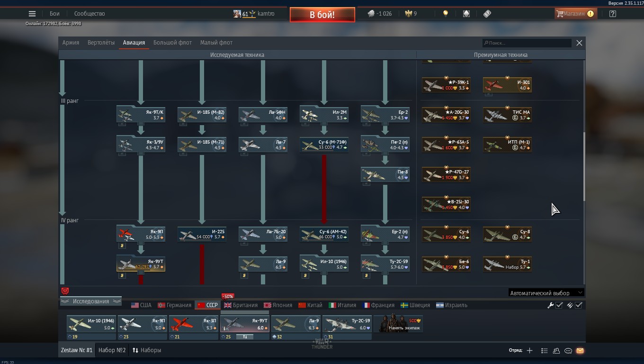This screenshot has height=364, width=644.
Task: Select the Як-3/9У aircraft in tree
Action: tap(141, 145)
